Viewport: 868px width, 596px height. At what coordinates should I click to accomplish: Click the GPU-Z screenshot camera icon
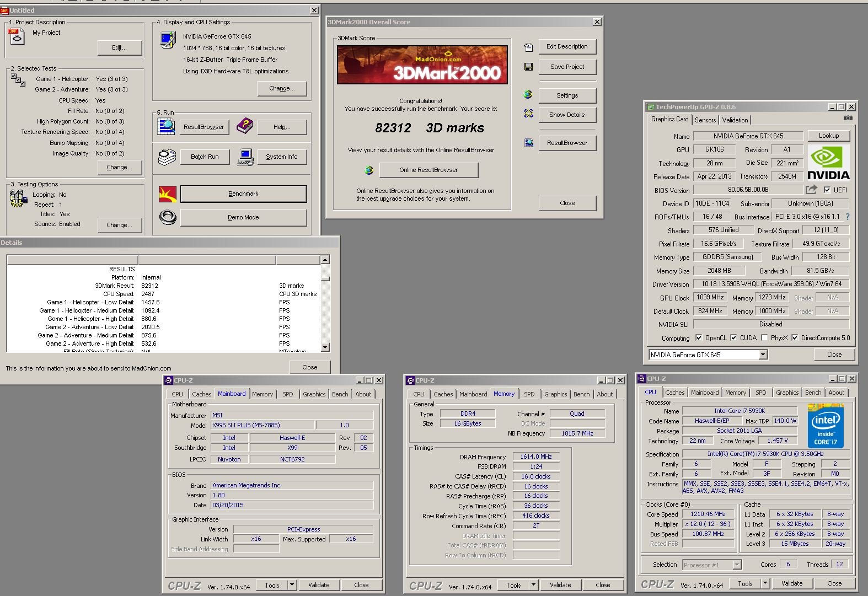(848, 118)
